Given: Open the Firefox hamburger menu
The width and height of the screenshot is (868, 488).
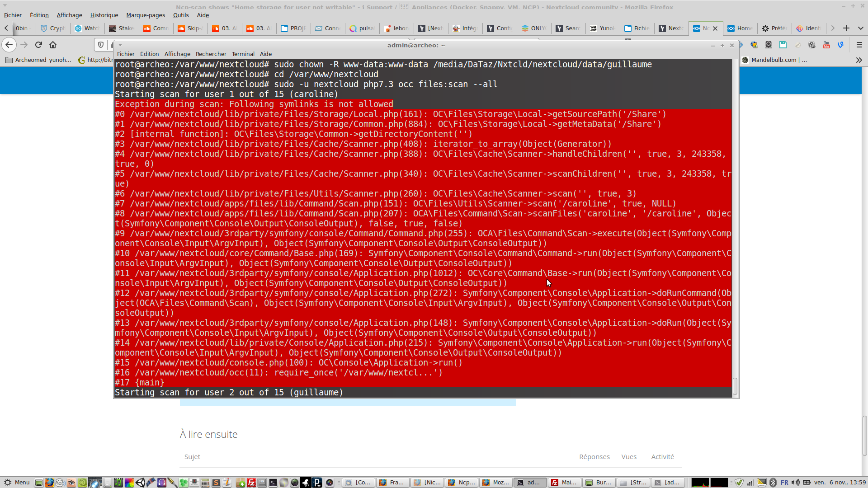Looking at the screenshot, I should tap(859, 45).
